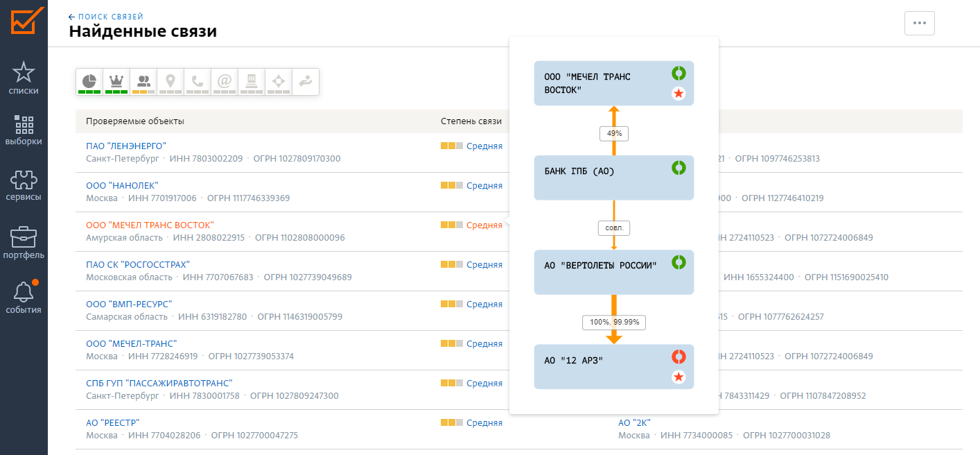This screenshot has width=980, height=455.
Task: Toggle the phone number filter
Action: (198, 82)
